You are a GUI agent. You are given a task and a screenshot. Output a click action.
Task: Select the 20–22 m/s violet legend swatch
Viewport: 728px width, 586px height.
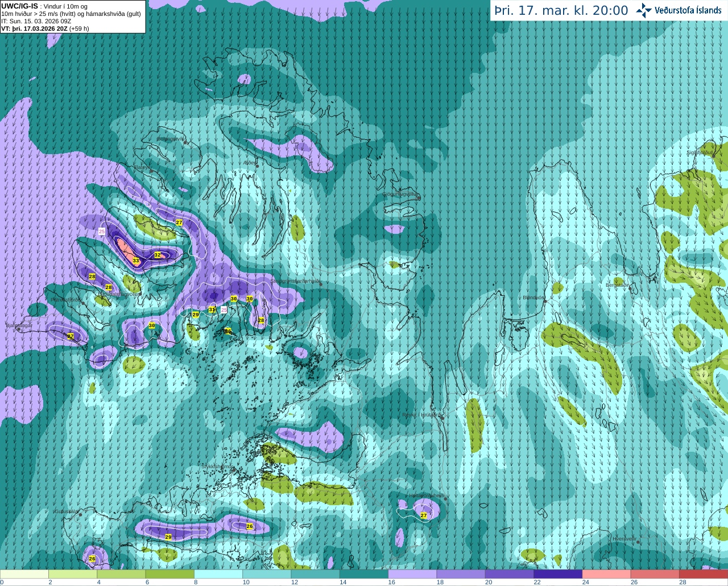(510, 574)
